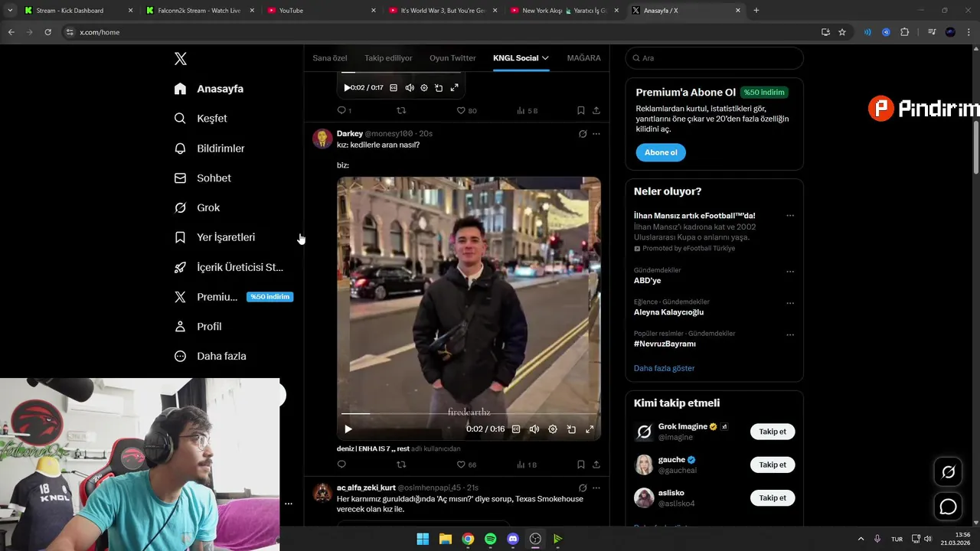The height and width of the screenshot is (551, 980).
Task: Switch to Oyun Twitter tab
Action: click(452, 58)
